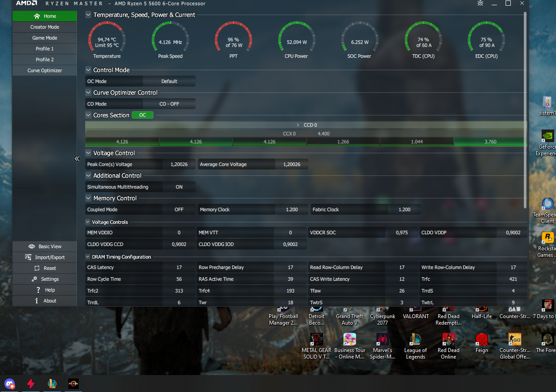This screenshot has height=392, width=556.
Task: Collapse the Voltage Controls subsection
Action: (x=88, y=222)
